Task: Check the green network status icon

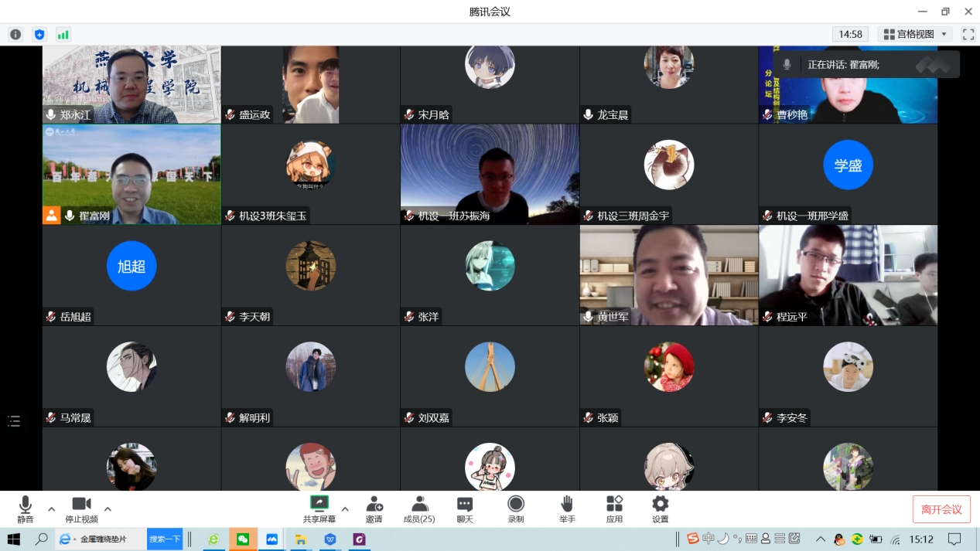Action: click(x=63, y=35)
